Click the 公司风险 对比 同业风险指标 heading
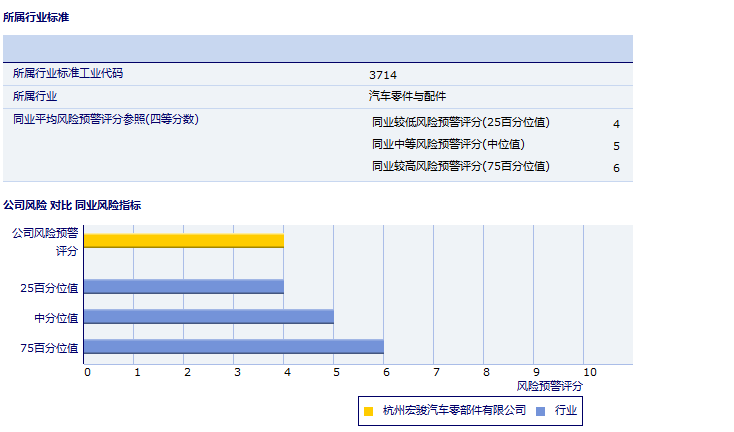 tap(72, 205)
